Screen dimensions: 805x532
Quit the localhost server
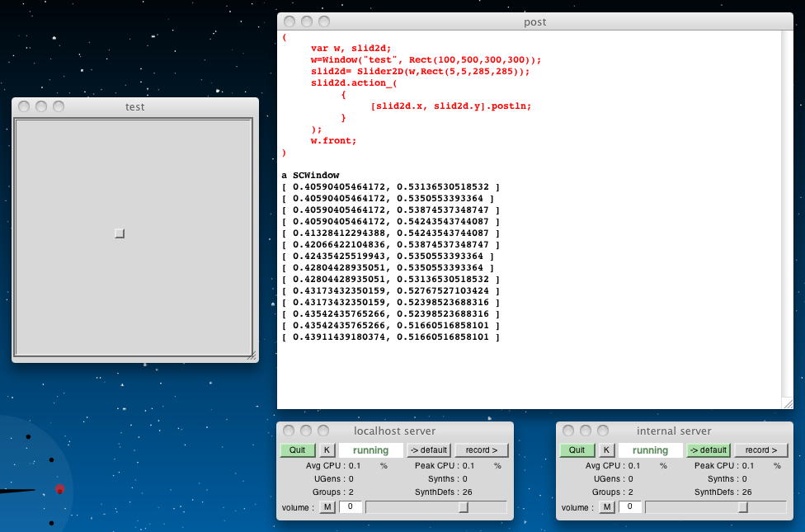(x=297, y=450)
